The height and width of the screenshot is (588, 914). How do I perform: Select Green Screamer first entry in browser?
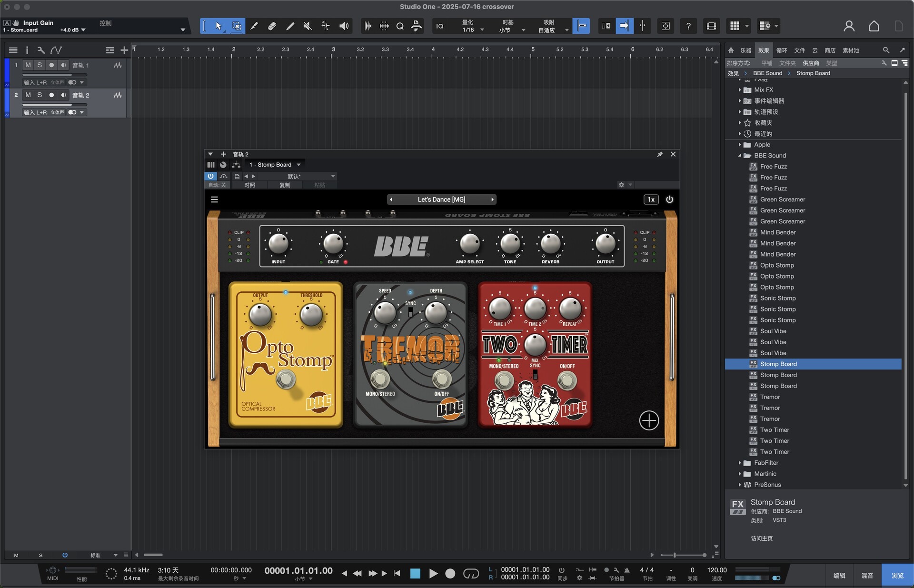coord(782,199)
